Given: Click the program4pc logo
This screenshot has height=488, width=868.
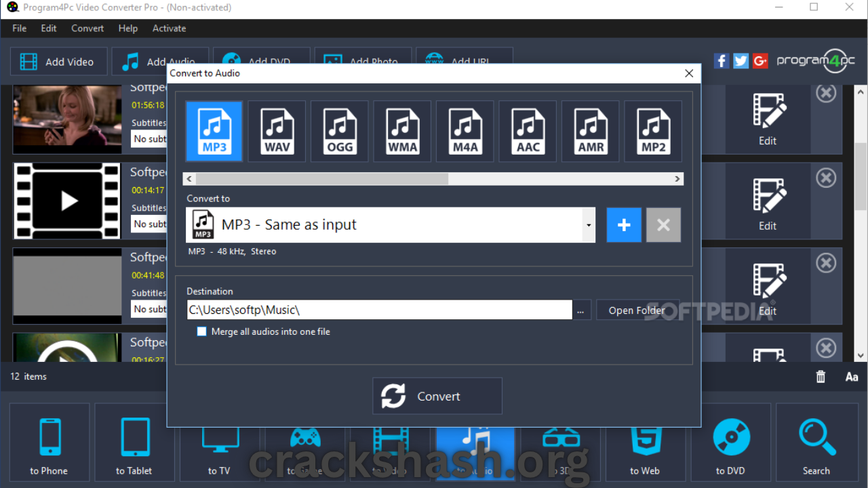Looking at the screenshot, I should (816, 61).
